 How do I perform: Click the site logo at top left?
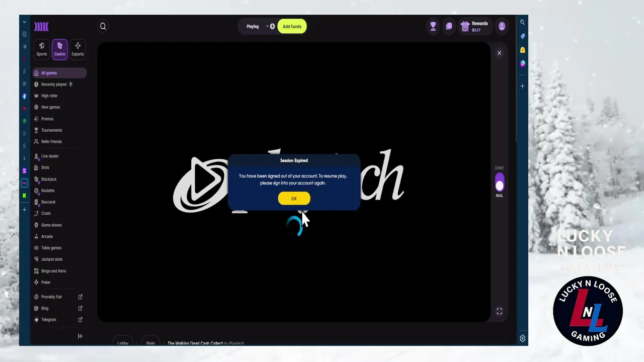pos(41,27)
